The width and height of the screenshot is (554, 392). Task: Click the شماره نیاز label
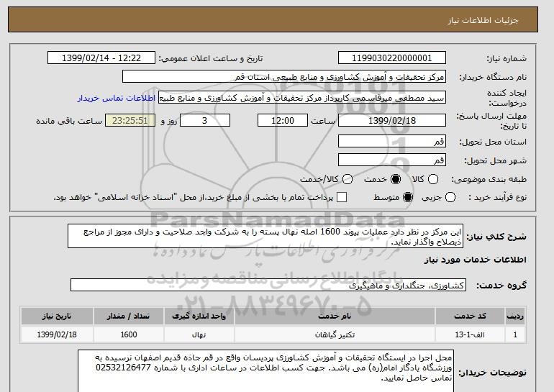(507, 59)
